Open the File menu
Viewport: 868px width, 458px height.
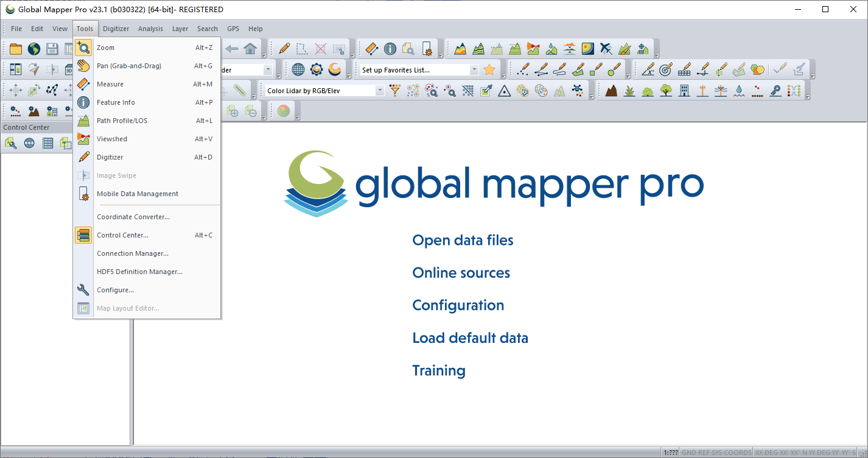[16, 29]
